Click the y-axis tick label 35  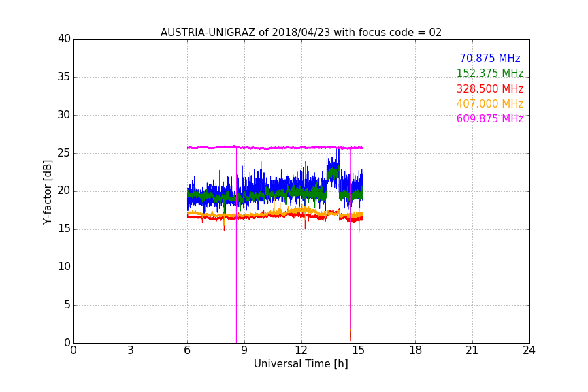click(x=64, y=76)
